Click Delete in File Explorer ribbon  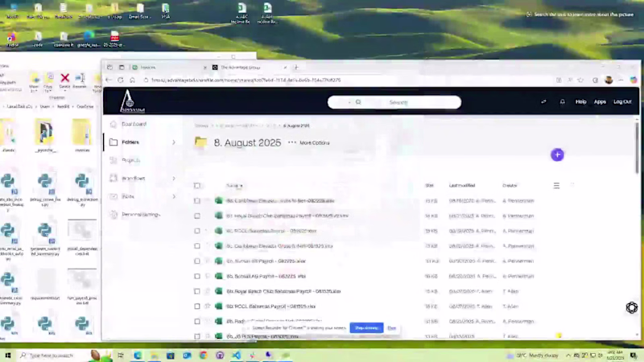[x=64, y=80]
